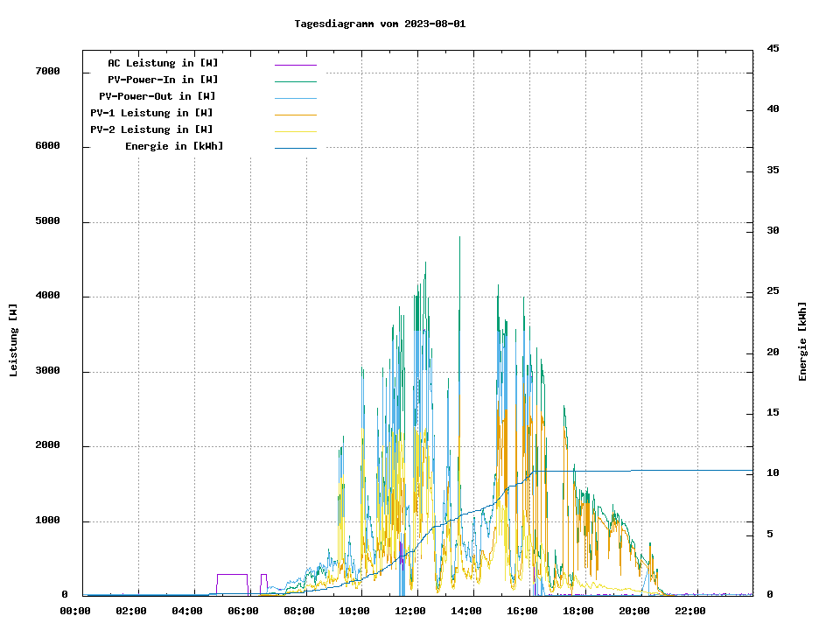
Task: Click the purple AC plateau near 05:00
Action: pyautogui.click(x=232, y=574)
